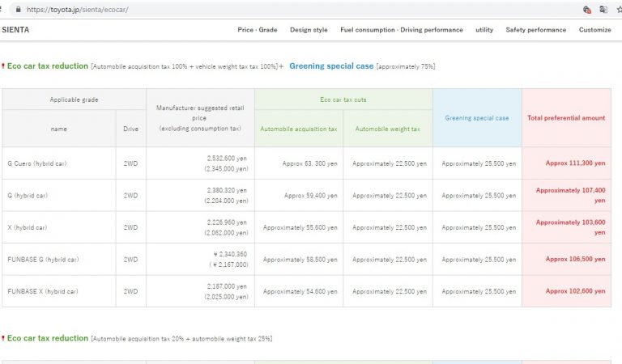Viewport: 622px width, 364px height.
Task: Click the second Eco car tax reduction heading
Action: tap(48, 338)
